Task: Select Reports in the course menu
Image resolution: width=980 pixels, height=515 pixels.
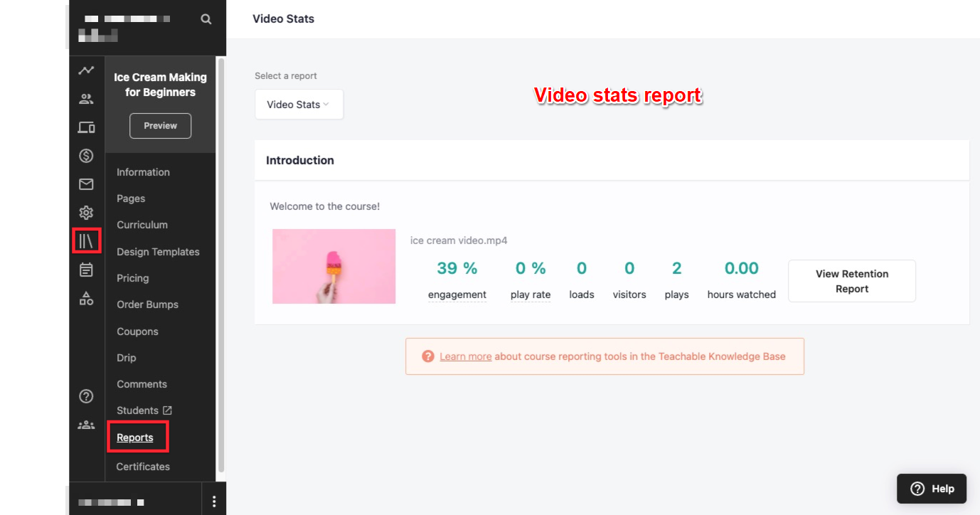Action: 134,437
